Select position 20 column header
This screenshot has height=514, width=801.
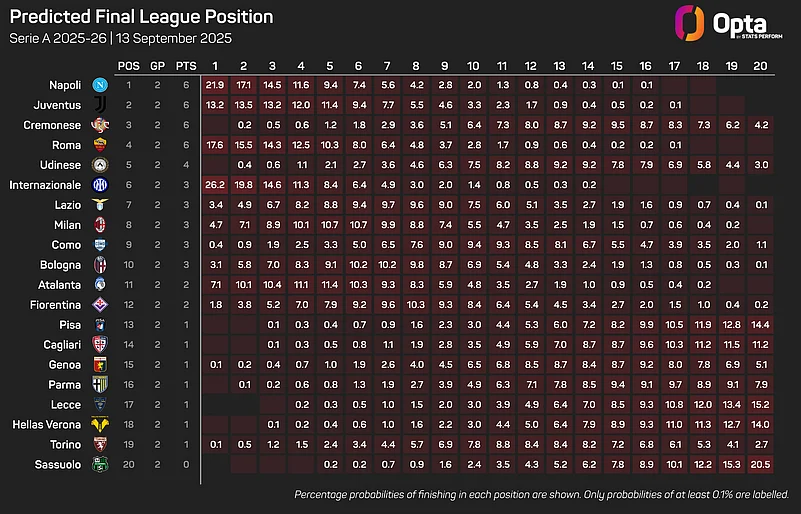coord(760,66)
